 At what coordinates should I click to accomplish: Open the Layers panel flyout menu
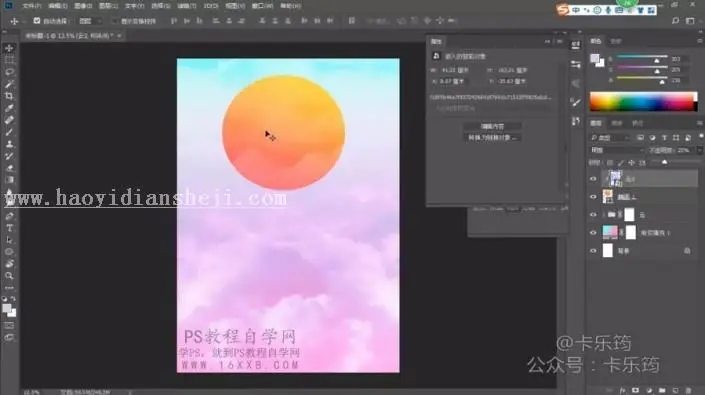(700, 123)
